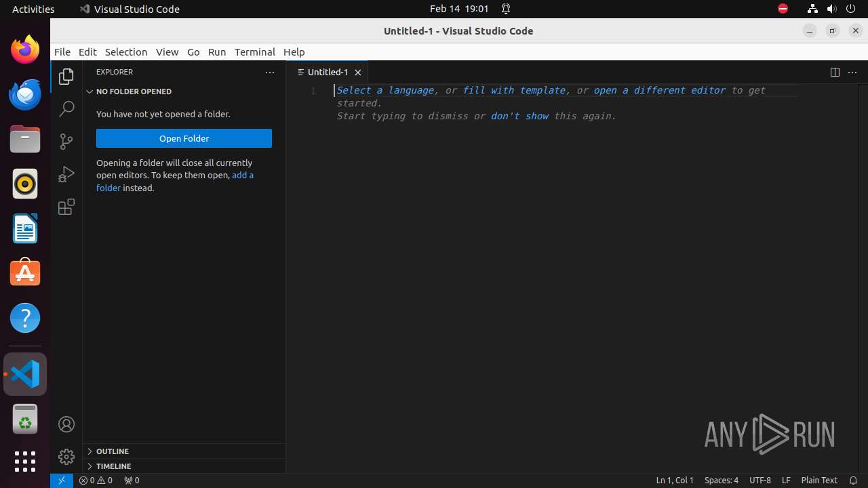Open the remote window status bar button
868x488 pixels.
61,480
